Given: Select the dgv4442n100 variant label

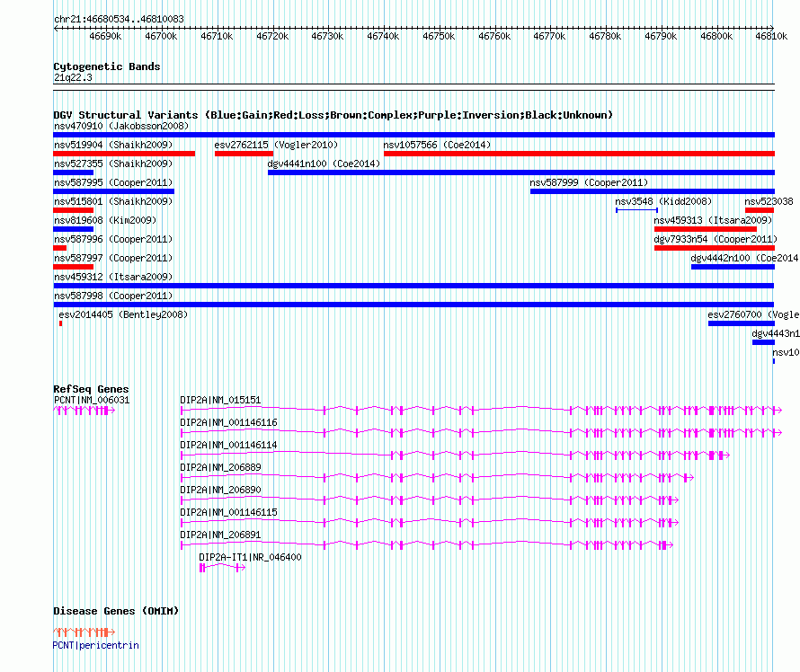Looking at the screenshot, I should 744,258.
